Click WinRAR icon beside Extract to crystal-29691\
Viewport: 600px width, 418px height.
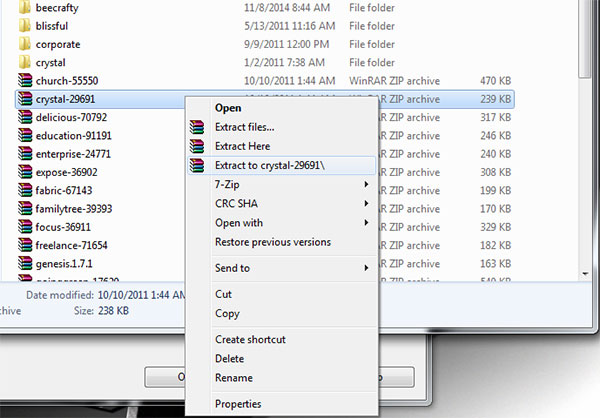(x=197, y=165)
